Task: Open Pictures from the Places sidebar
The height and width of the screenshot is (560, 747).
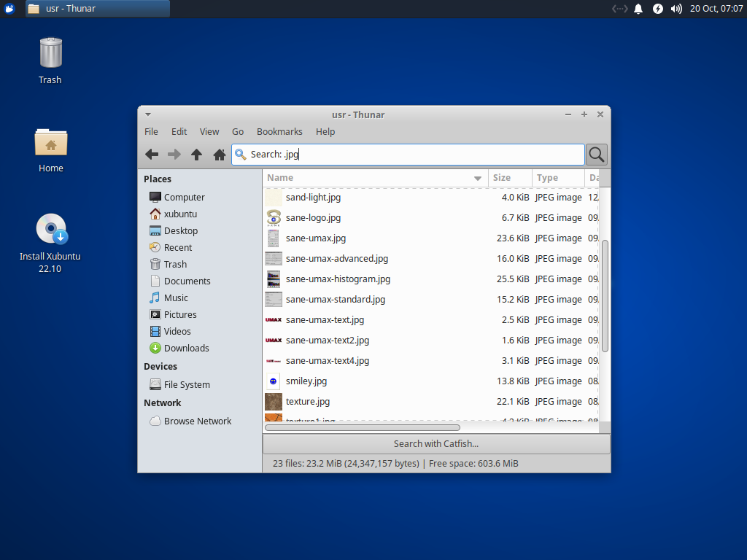Action: click(180, 314)
